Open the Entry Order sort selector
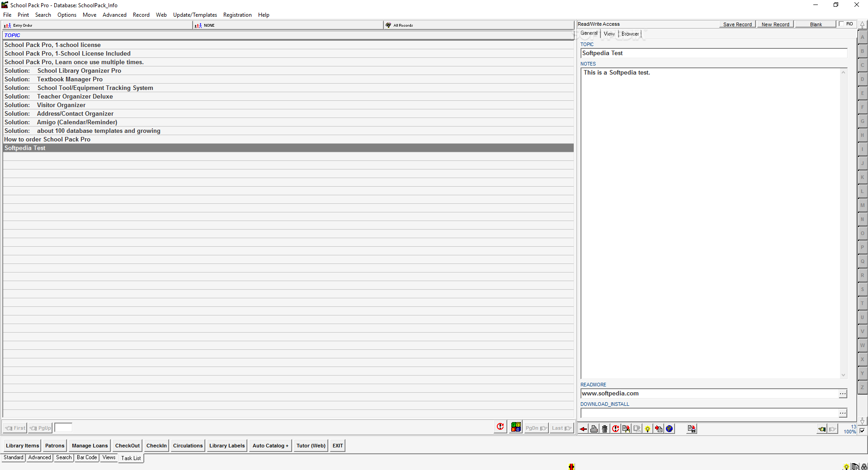Screen dimensions: 868x470 coord(98,25)
